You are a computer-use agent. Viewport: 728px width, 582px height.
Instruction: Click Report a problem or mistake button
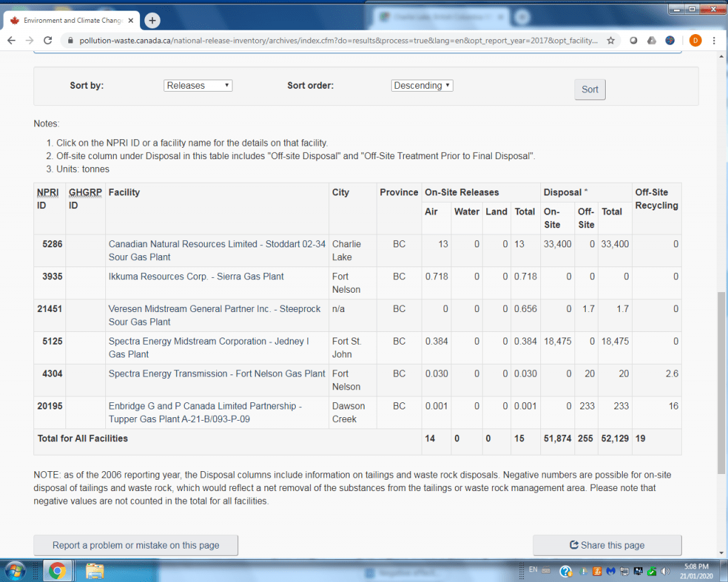[x=136, y=545]
